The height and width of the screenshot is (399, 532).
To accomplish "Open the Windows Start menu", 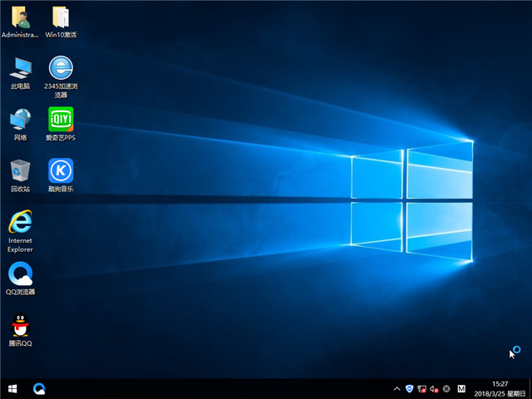I will click(12, 388).
